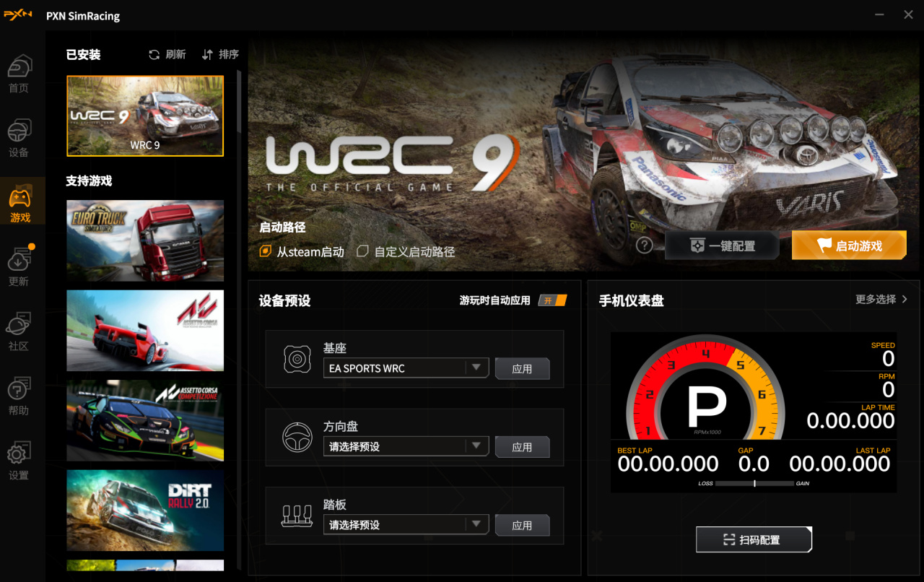The height and width of the screenshot is (582, 924).
Task: Select the Assetto Corsa Competizione thumbnail
Action: coord(145,420)
